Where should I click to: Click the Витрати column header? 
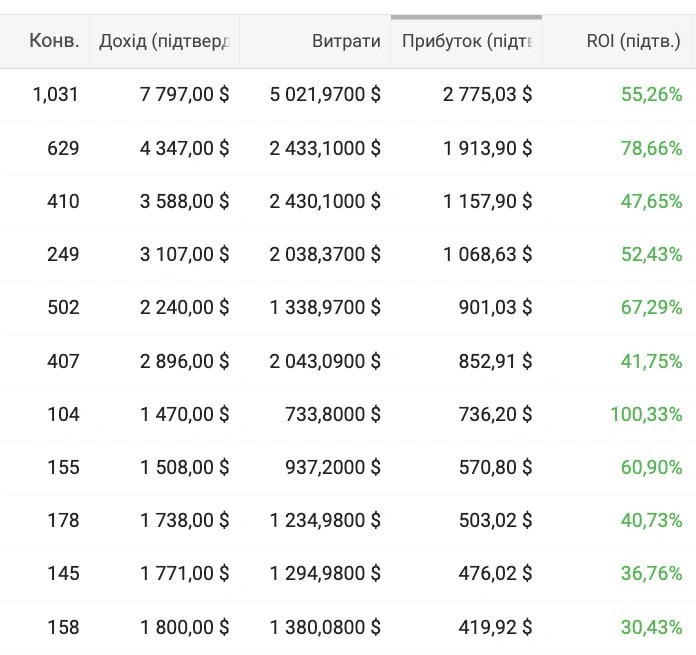click(346, 41)
